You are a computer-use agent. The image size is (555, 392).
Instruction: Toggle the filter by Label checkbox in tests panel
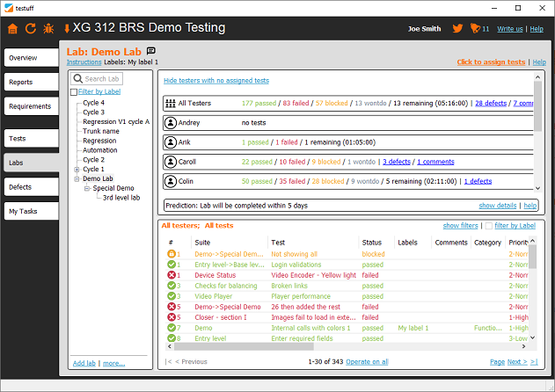(489, 226)
